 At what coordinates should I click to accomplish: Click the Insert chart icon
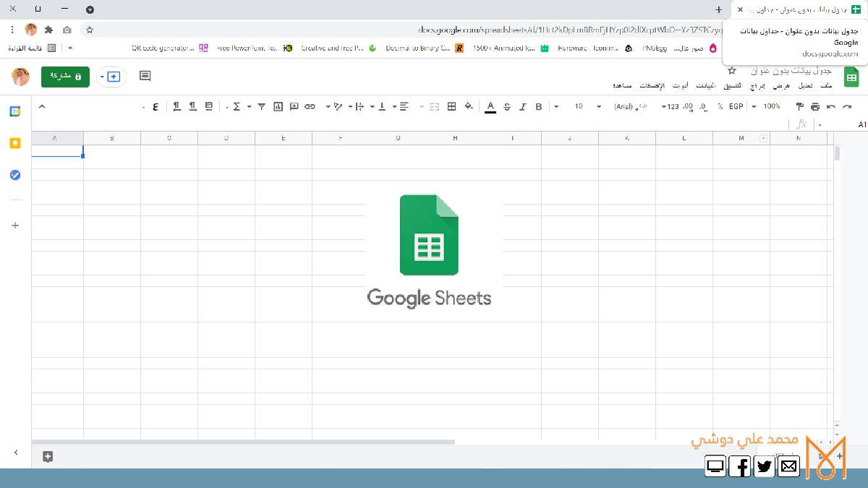(278, 107)
